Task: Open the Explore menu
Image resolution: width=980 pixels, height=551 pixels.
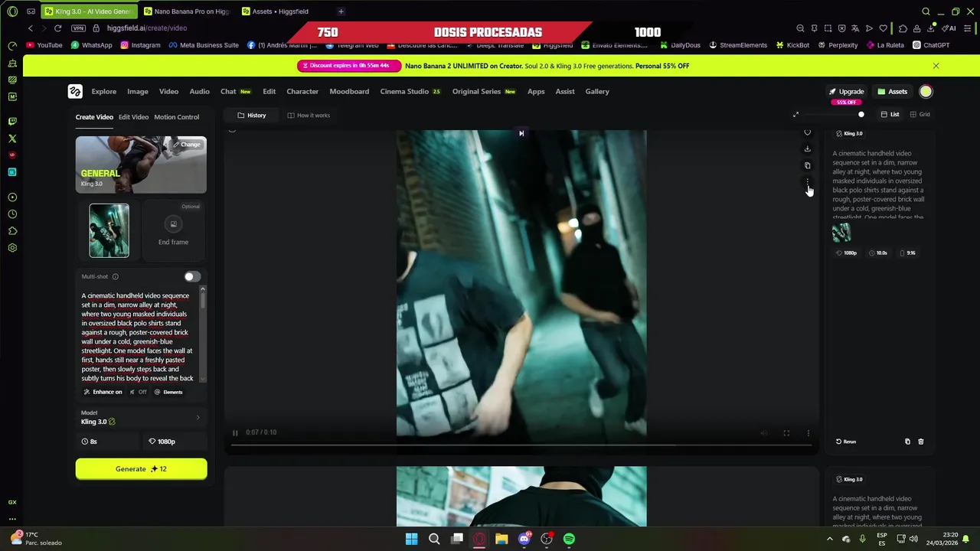Action: pyautogui.click(x=104, y=92)
